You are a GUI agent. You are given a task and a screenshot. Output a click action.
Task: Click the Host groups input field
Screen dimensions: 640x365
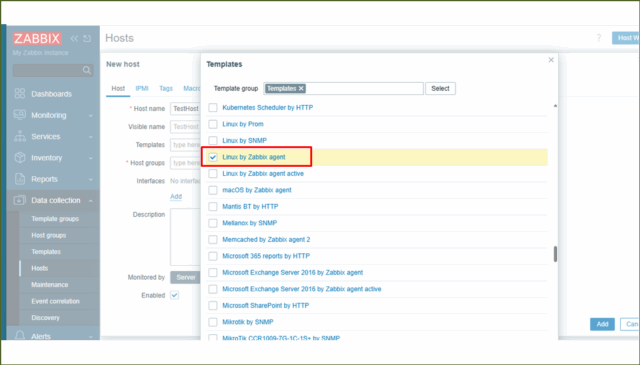pos(186,163)
